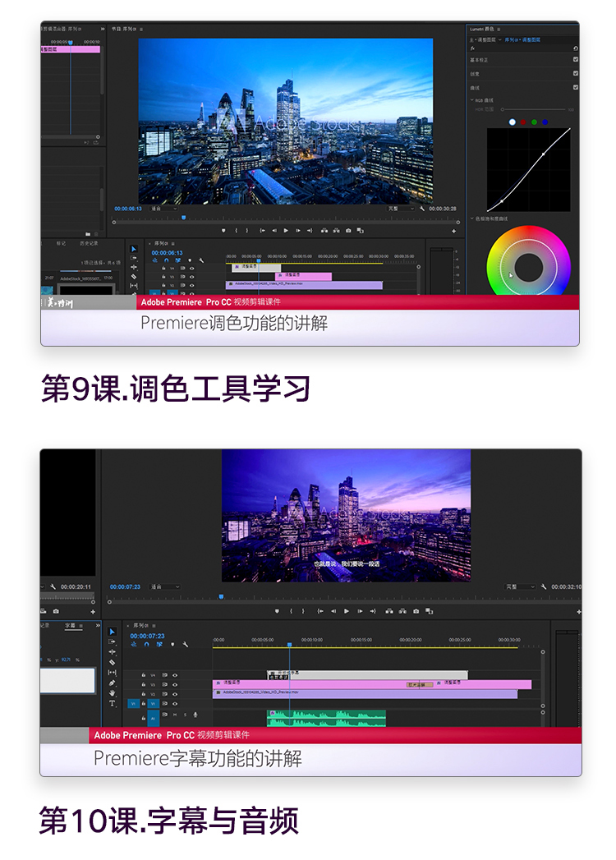This screenshot has height=860, width=616.
Task: Select pink 调整图层 clip in Lesson 9 timeline
Action: [303, 276]
